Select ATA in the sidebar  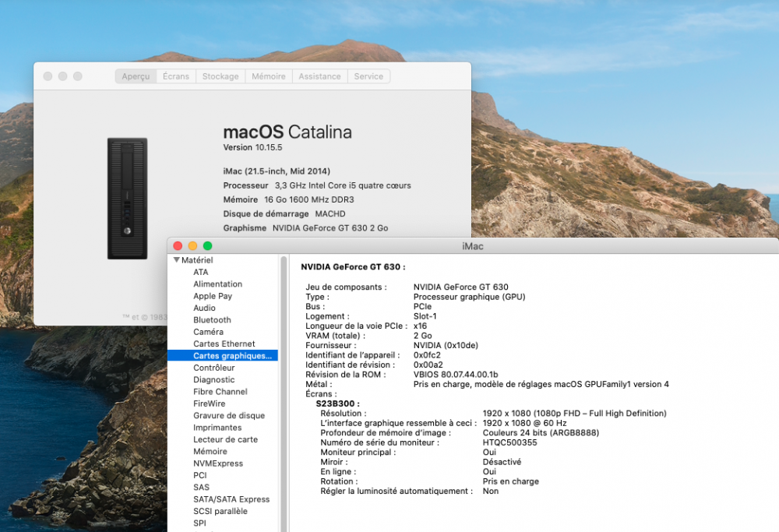[201, 272]
